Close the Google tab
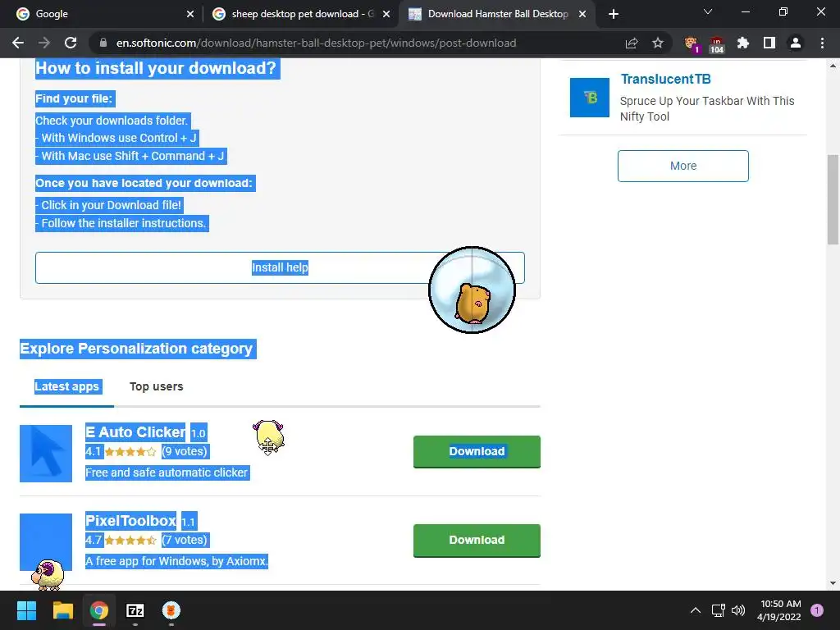 190,14
